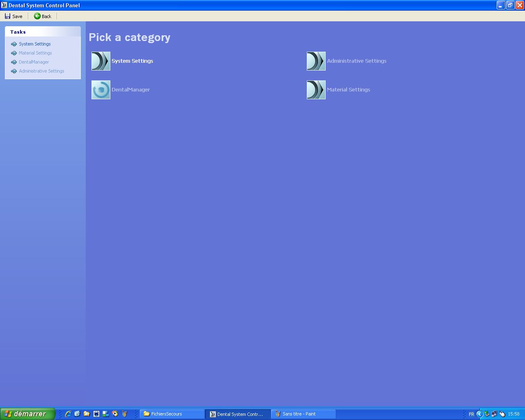Viewport: 525px width, 420px height.
Task: Open the System Settings category icon
Action: (101, 61)
